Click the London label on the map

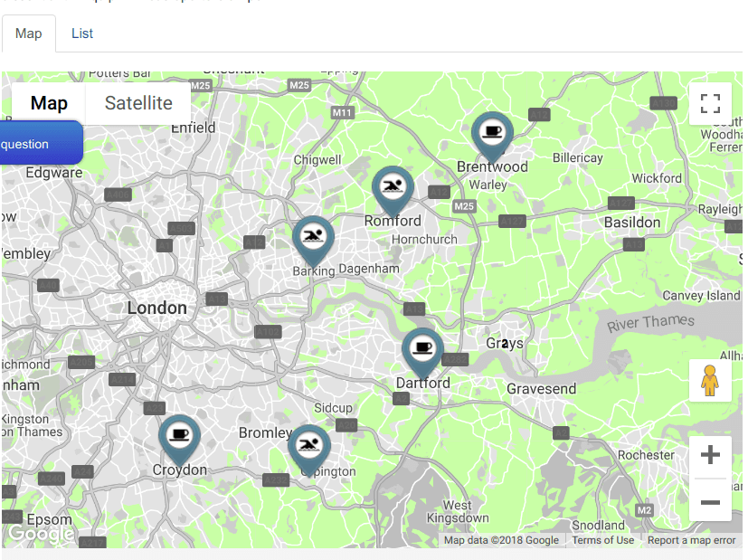coord(157,308)
